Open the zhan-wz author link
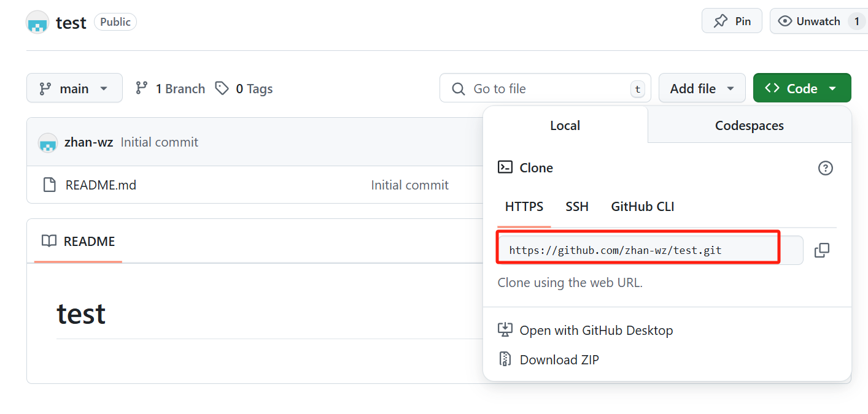The image size is (868, 414). pos(89,142)
